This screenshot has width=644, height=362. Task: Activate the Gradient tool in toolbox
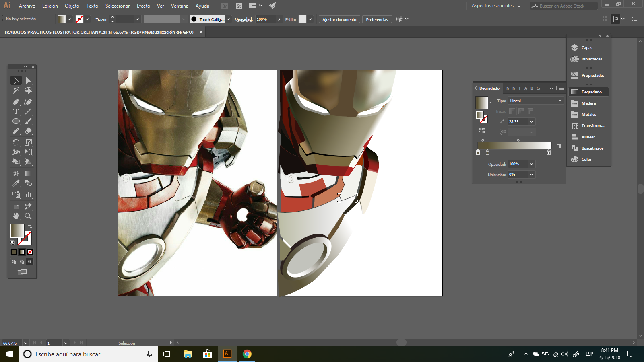pos(28,173)
